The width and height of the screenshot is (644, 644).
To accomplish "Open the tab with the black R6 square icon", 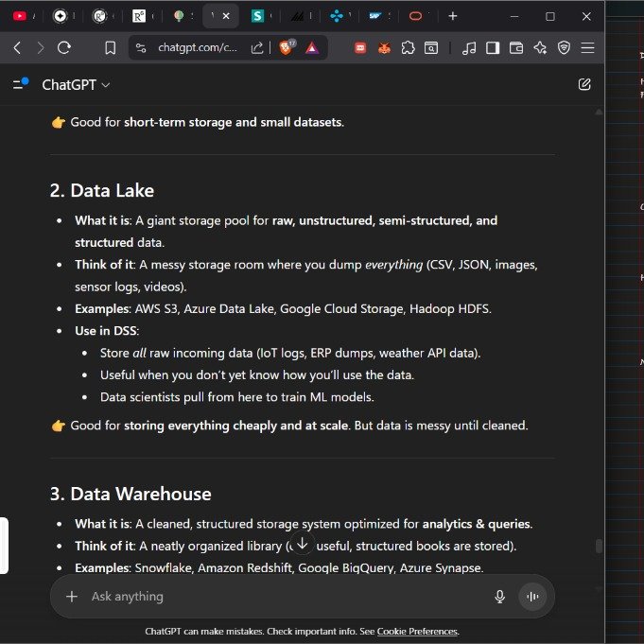I will (x=139, y=16).
